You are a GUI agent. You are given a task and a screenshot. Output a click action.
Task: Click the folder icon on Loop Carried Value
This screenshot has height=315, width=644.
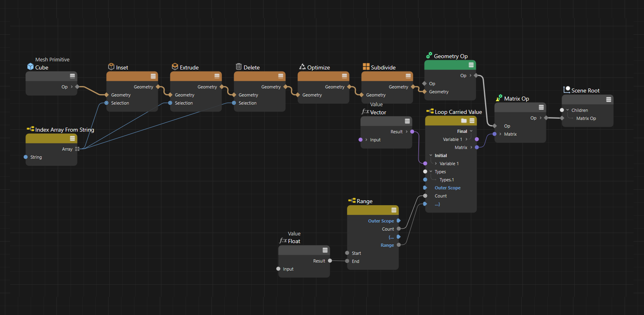pos(464,120)
